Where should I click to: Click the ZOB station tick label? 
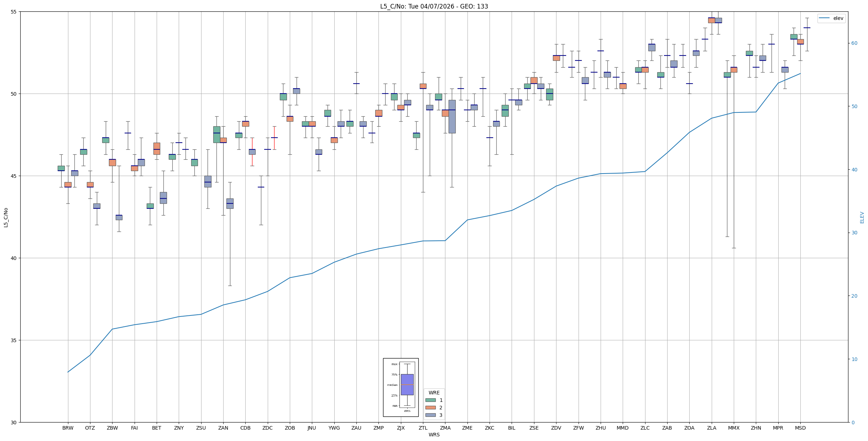coord(290,428)
